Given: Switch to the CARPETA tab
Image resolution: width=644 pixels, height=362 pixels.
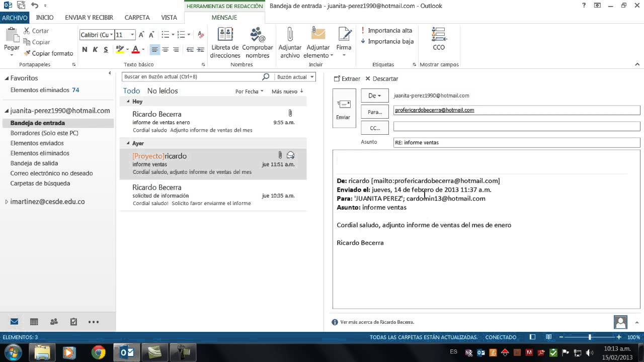Looking at the screenshot, I should [137, 18].
